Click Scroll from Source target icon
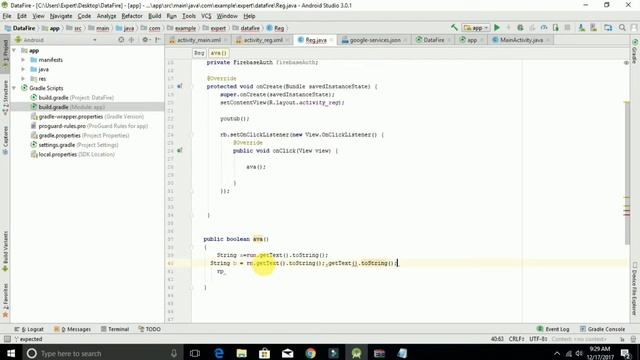This screenshot has width=640, height=360. [121, 40]
